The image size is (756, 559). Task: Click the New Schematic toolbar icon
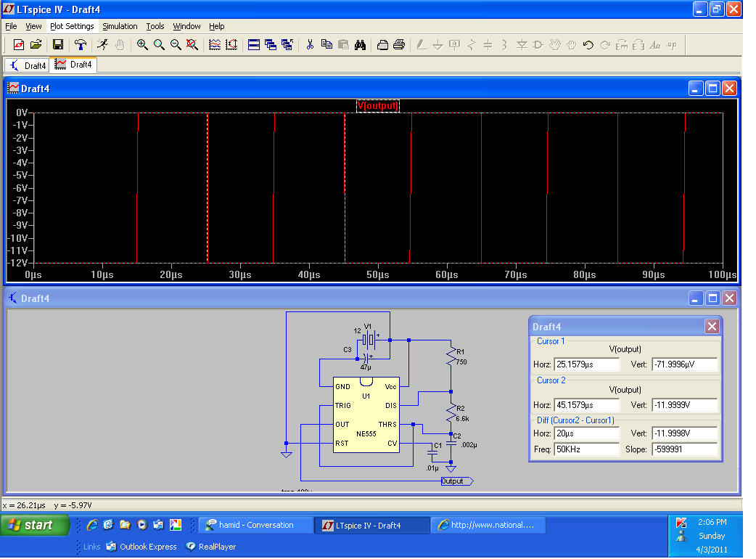pyautogui.click(x=19, y=45)
